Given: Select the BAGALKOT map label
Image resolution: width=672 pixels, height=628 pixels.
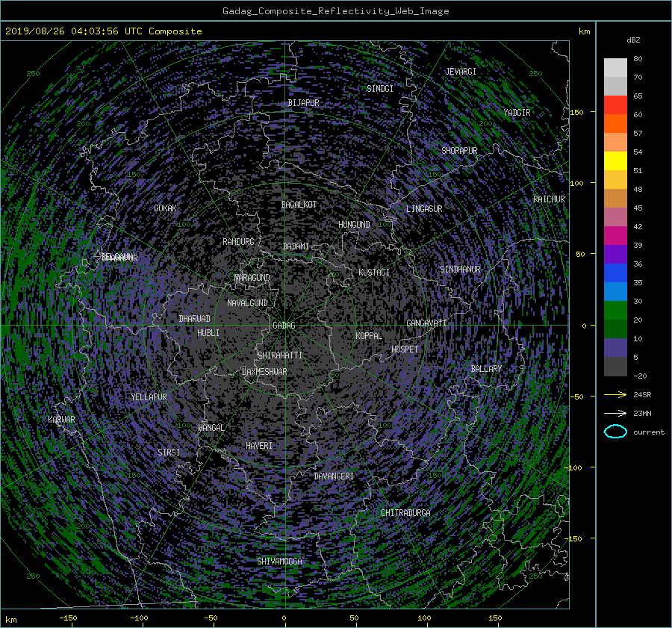Looking at the screenshot, I should 299,205.
